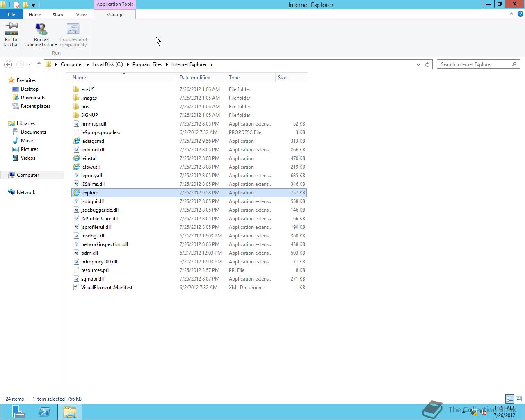The image size is (525, 420).
Task: Open Downloads in the navigation pane
Action: tap(33, 98)
